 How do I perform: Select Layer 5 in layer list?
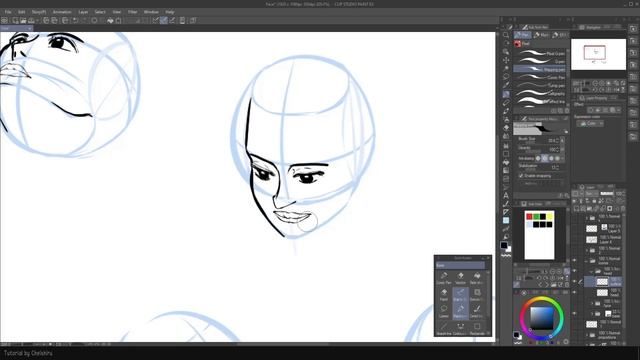604,229
